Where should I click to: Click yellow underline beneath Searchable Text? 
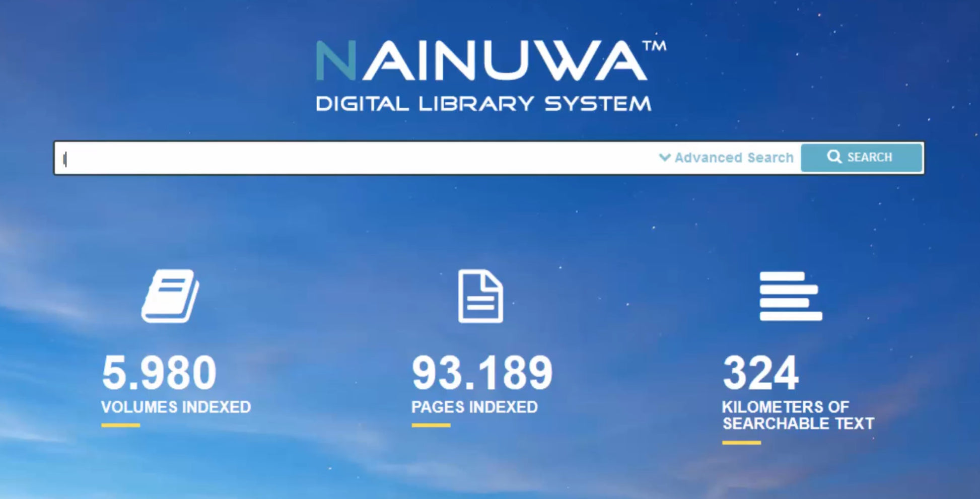(741, 443)
